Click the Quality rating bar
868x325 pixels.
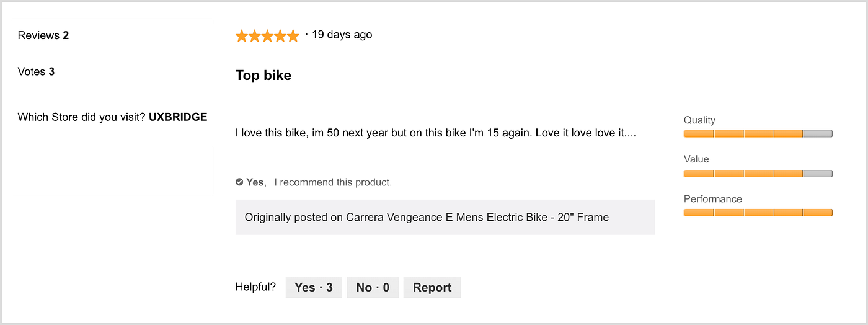758,134
